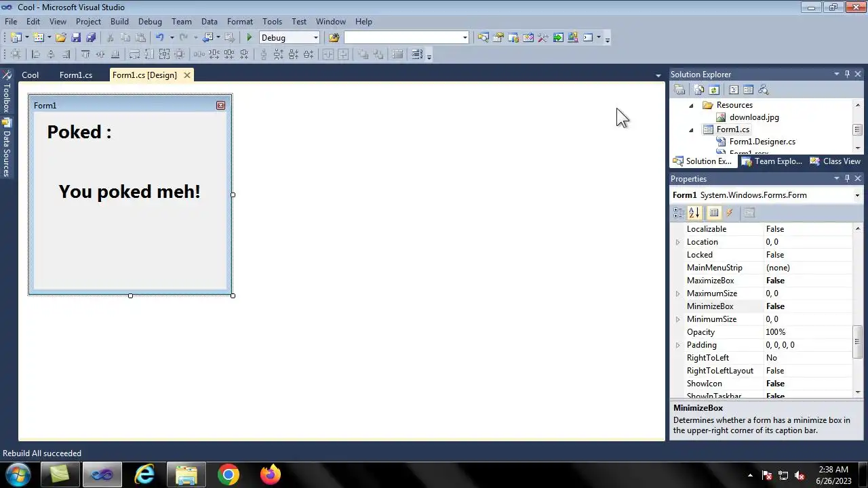Viewport: 868px width, 488px height.
Task: Open the Toolbox wrench-and-hammer toolbar icon
Action: (542, 38)
